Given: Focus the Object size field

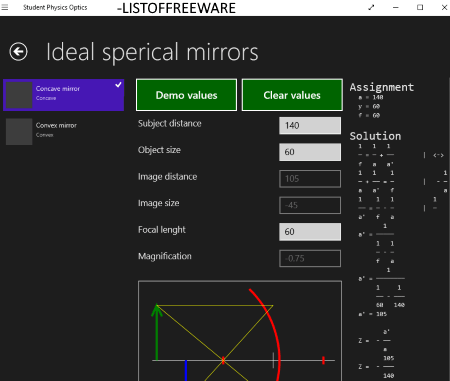Looking at the screenshot, I should pyautogui.click(x=310, y=152).
